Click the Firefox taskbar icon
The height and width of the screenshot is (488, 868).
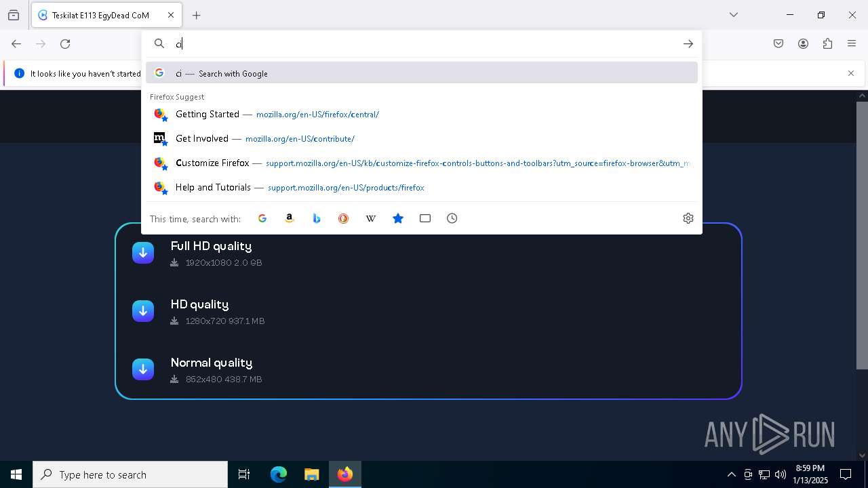pyautogui.click(x=345, y=474)
